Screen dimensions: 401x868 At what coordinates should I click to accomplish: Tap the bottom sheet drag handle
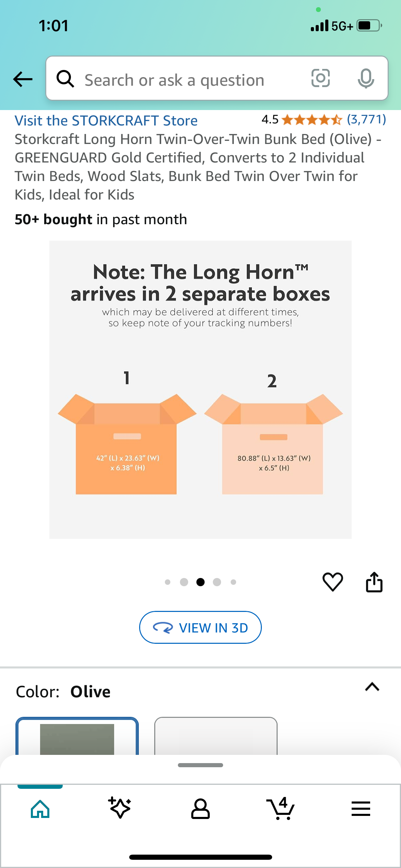[x=200, y=765]
